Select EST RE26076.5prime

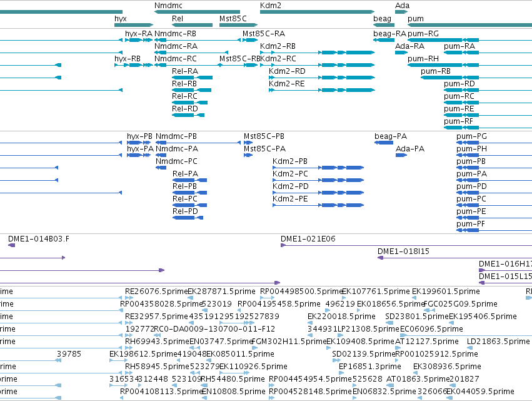tap(156, 292)
